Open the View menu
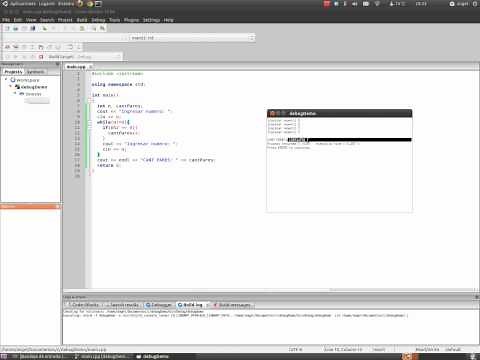This screenshot has width=480, height=360. [31, 20]
